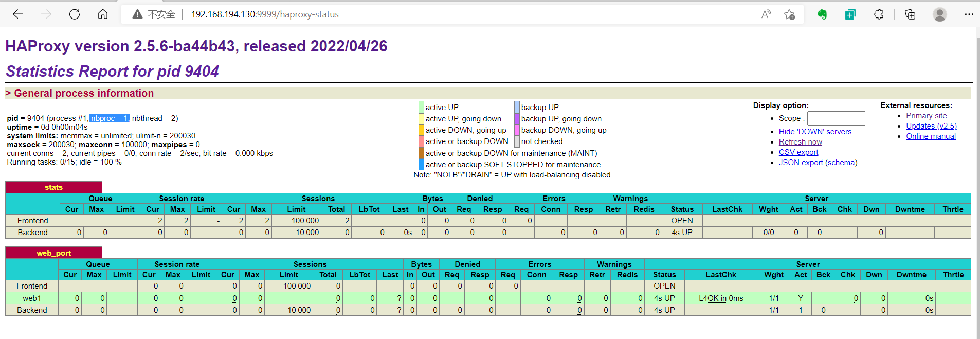This screenshot has width=980, height=339.
Task: Add page to favorites star icon
Action: (790, 14)
